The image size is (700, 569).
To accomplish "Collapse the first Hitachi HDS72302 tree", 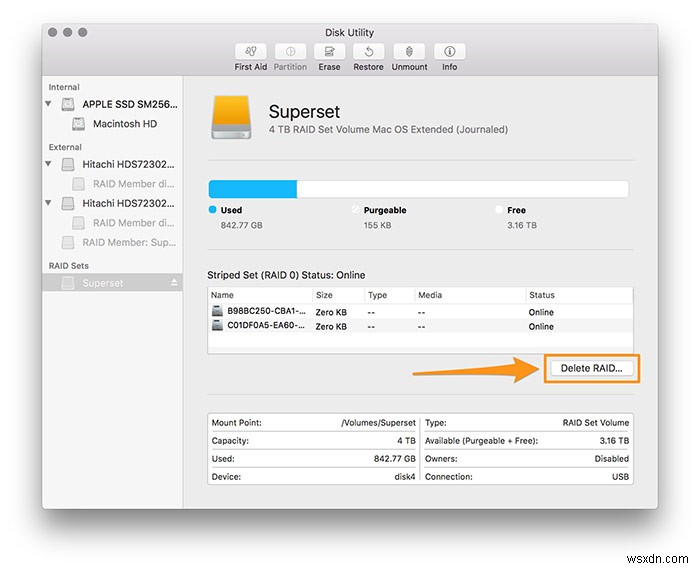I will (48, 164).
